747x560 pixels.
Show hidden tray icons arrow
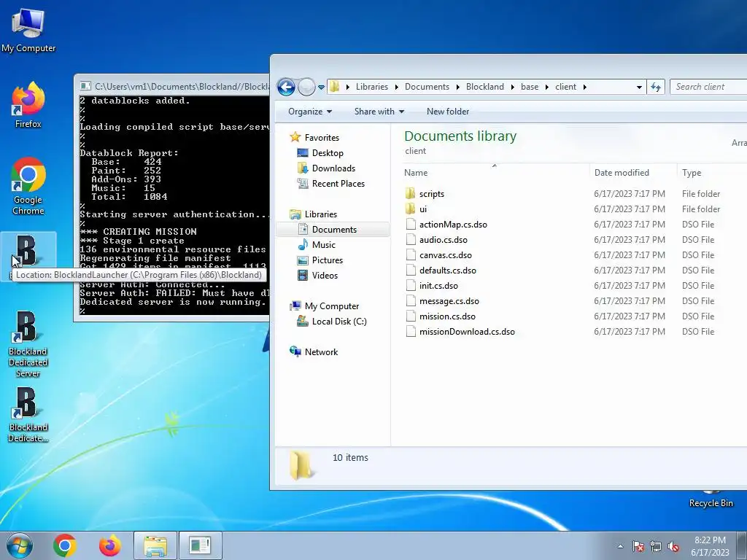pos(620,546)
